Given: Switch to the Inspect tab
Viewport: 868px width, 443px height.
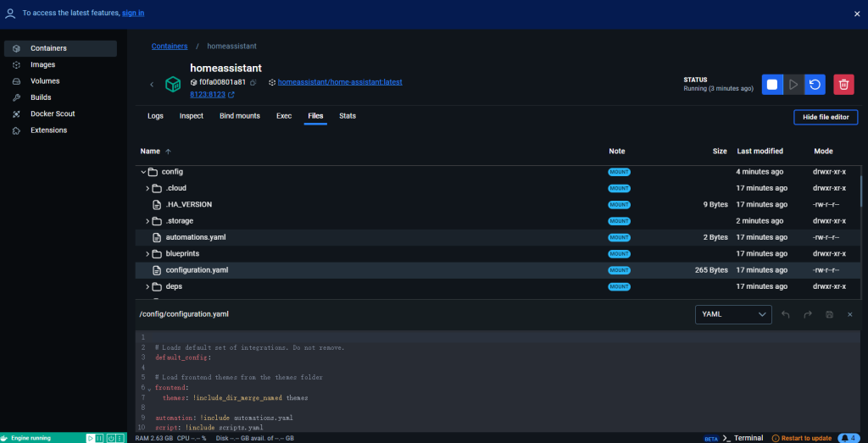Looking at the screenshot, I should click(x=191, y=116).
